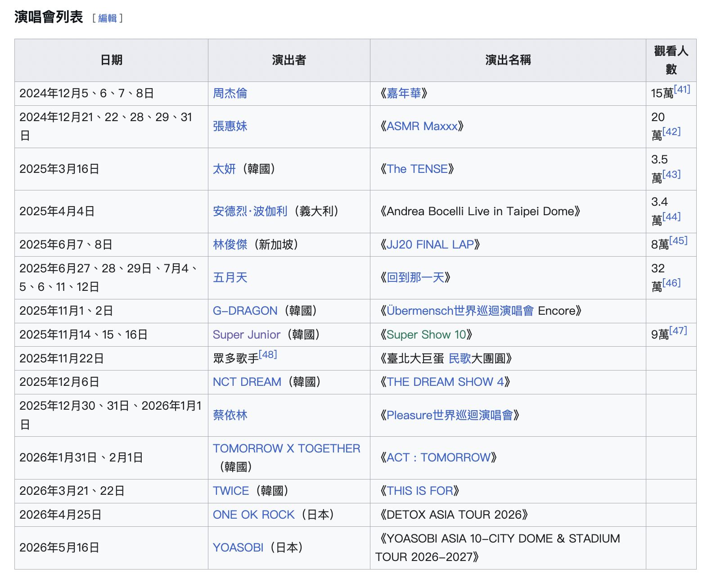The image size is (712, 588).
Task: Open the 周杰倫 performer link
Action: click(x=230, y=93)
